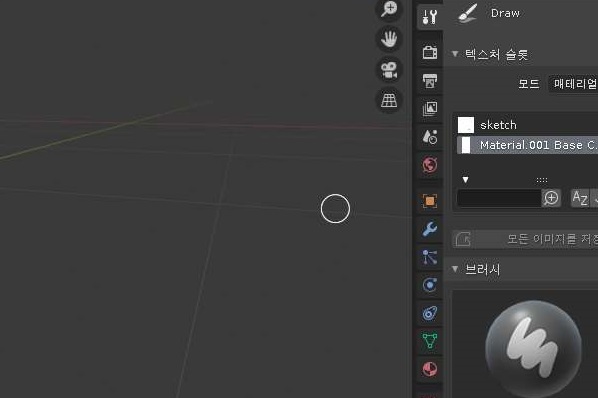This screenshot has height=398, width=598.
Task: Select the Material.001 Base C... slot
Action: click(527, 145)
